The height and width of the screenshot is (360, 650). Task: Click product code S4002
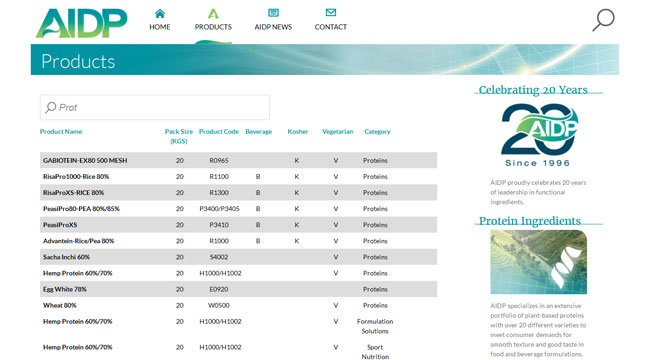click(x=219, y=257)
